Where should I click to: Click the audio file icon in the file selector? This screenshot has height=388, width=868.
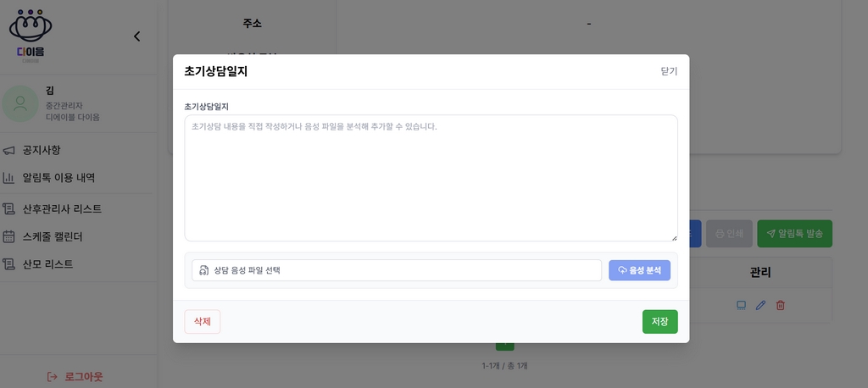pyautogui.click(x=203, y=270)
